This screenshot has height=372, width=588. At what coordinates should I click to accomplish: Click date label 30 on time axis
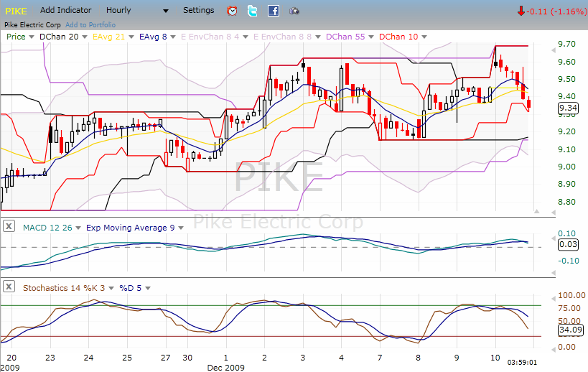[187, 358]
